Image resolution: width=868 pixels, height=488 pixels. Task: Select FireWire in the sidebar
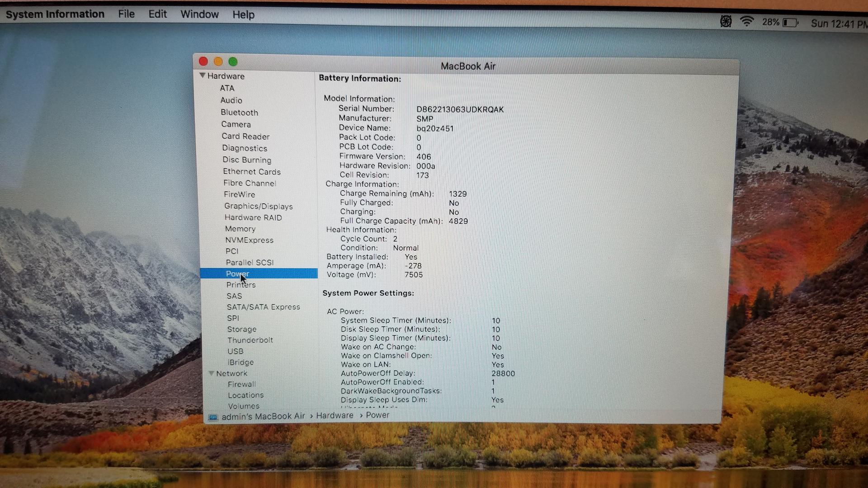[x=239, y=194]
